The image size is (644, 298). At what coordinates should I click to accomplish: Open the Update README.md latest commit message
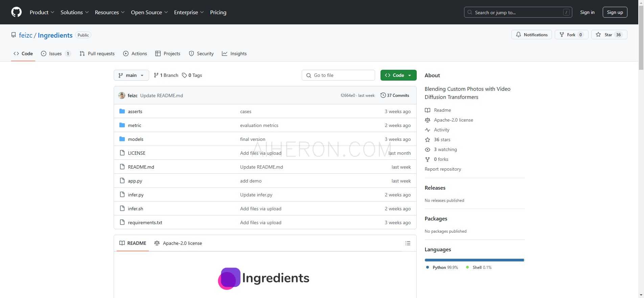(x=162, y=95)
